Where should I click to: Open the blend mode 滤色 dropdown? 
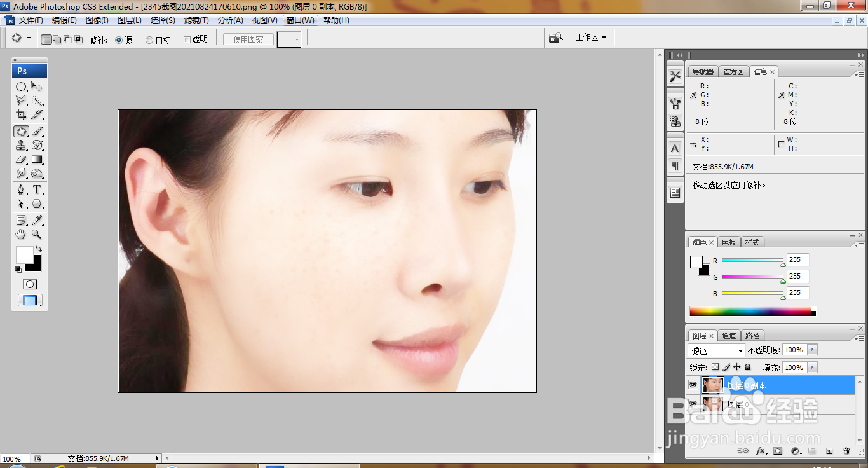pyautogui.click(x=717, y=350)
